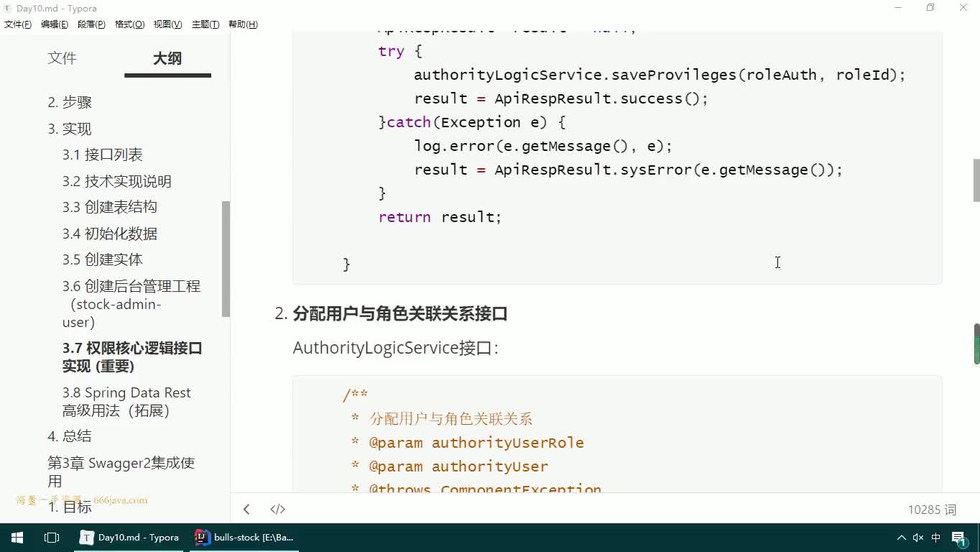Jump to 3.6 创建后台管理工程 heading
This screenshot has height=552, width=980.
coord(131,304)
